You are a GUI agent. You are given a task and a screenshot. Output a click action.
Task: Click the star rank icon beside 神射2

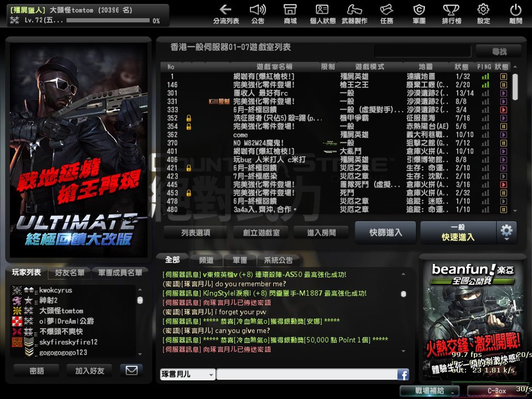pyautogui.click(x=28, y=300)
